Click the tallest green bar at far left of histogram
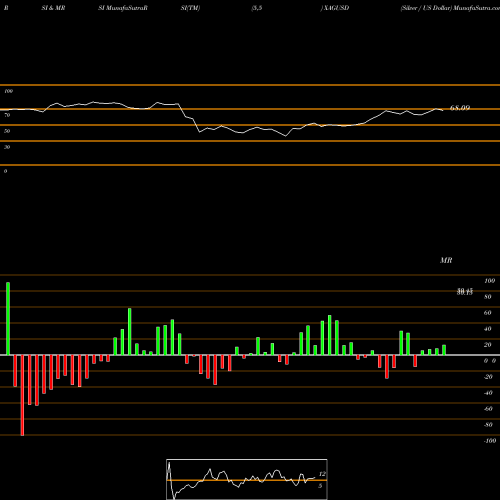The height and width of the screenshot is (500, 500). click(x=8, y=319)
